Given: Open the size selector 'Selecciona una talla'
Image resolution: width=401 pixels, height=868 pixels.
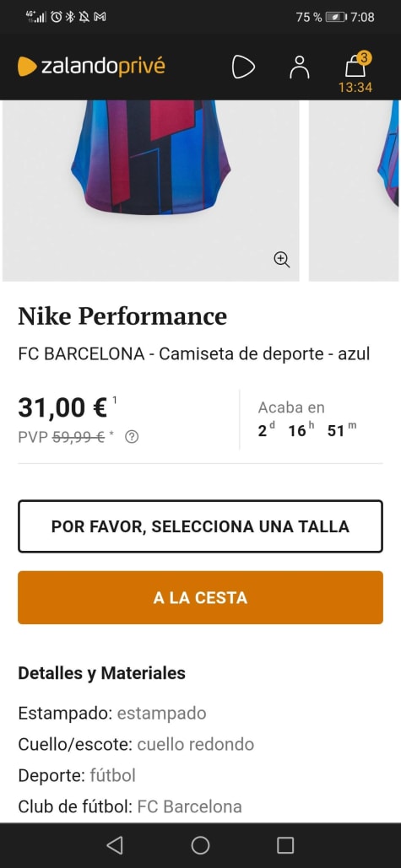Looking at the screenshot, I should 201,526.
